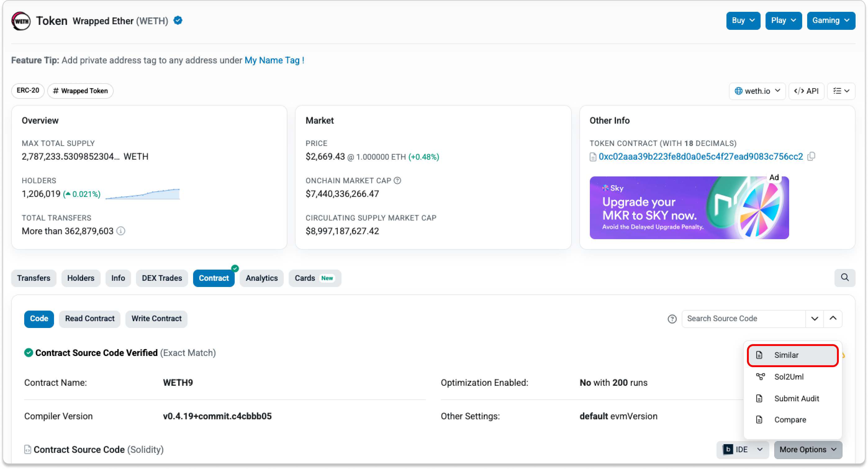Follow the My Name Tag link
The image size is (868, 469).
pos(274,60)
